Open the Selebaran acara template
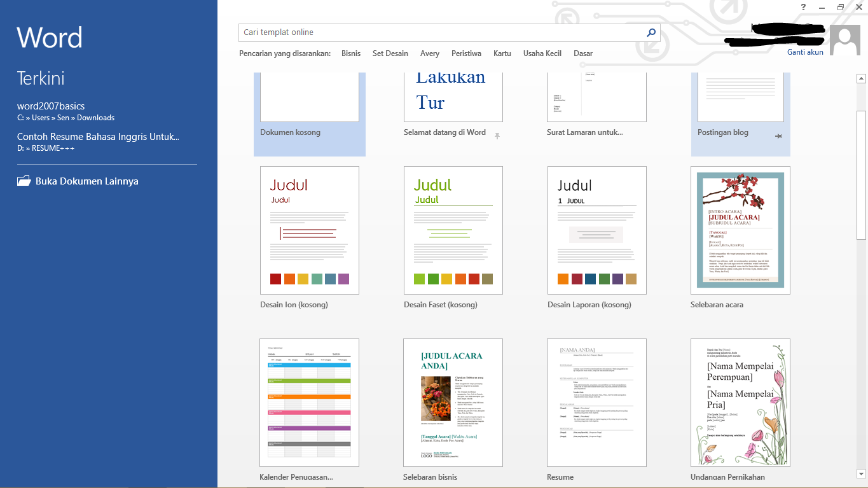 741,230
